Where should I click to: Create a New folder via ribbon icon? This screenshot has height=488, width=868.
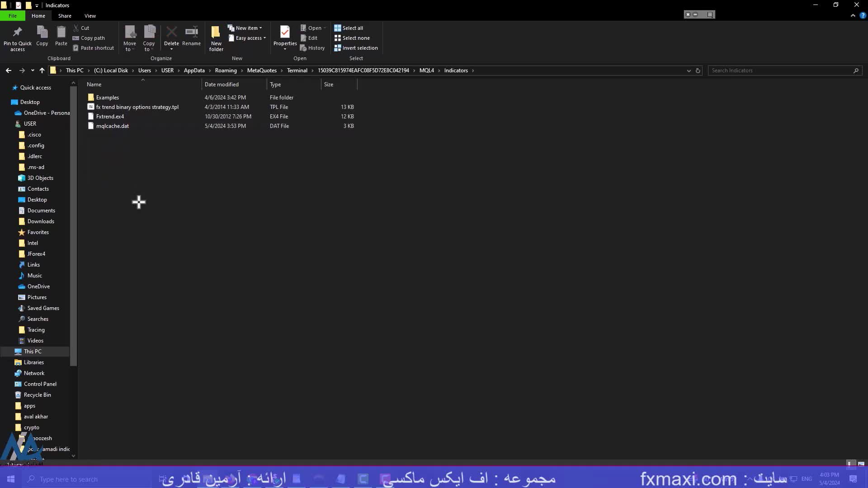[216, 33]
